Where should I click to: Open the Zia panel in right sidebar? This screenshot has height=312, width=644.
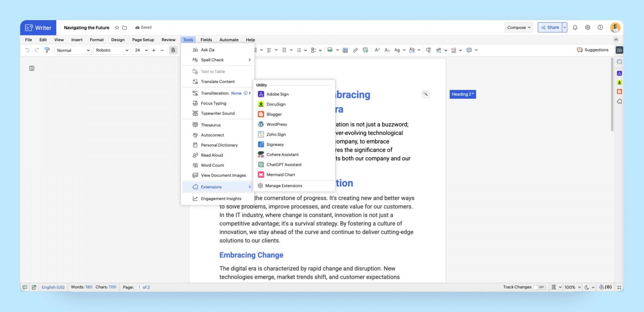[619, 50]
